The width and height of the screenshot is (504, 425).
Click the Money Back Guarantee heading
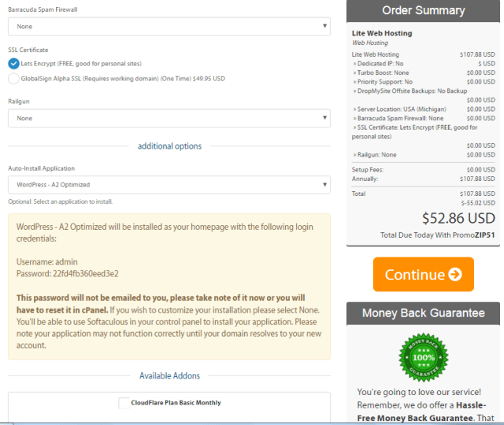click(423, 313)
